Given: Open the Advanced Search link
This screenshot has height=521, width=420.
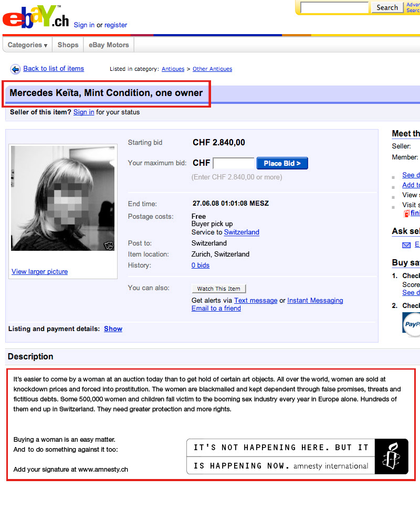Looking at the screenshot, I should [x=413, y=7].
